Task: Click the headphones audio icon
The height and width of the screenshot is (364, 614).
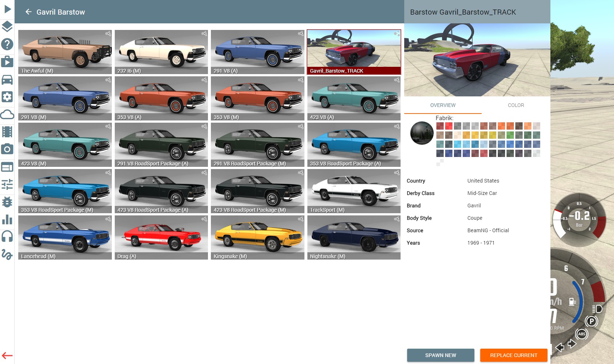Action: point(7,237)
